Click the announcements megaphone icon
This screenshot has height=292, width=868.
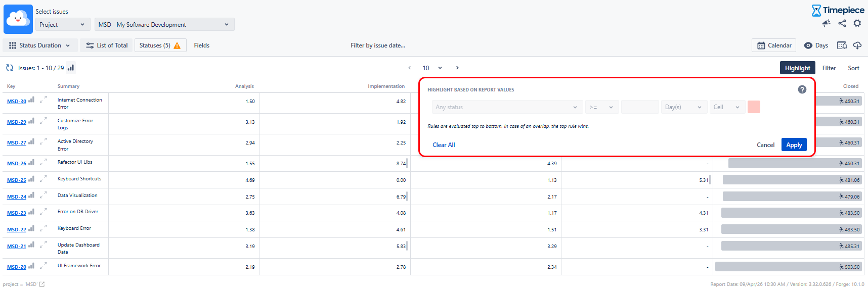(827, 23)
